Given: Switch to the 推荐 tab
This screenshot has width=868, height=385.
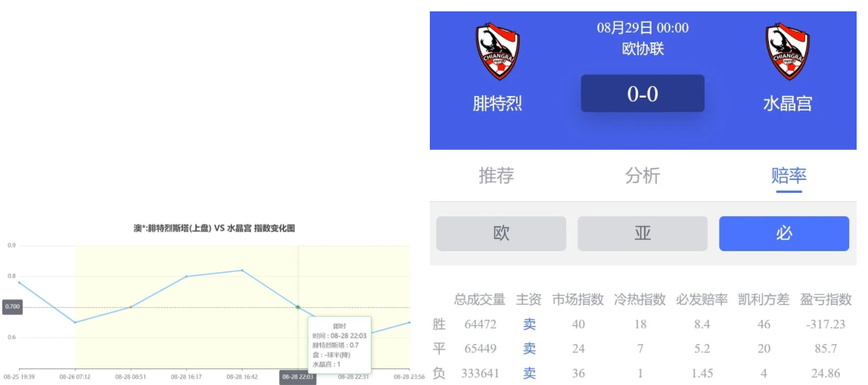Looking at the screenshot, I should pos(496,175).
